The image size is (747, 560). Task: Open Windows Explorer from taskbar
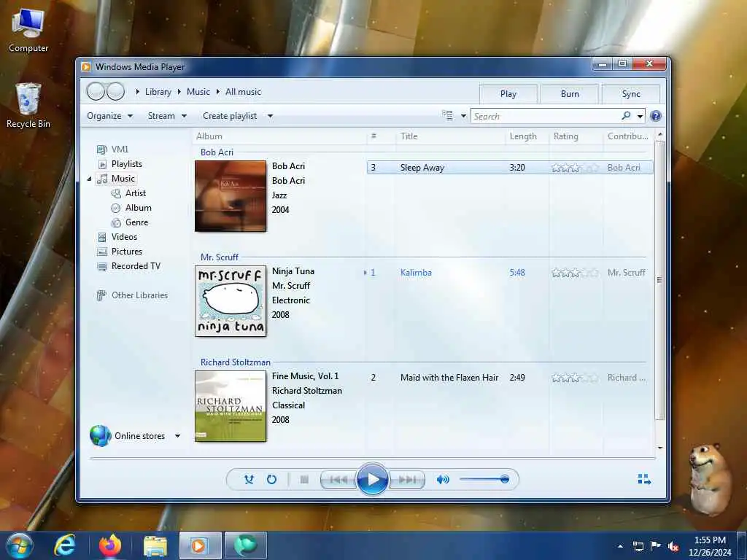pos(155,545)
